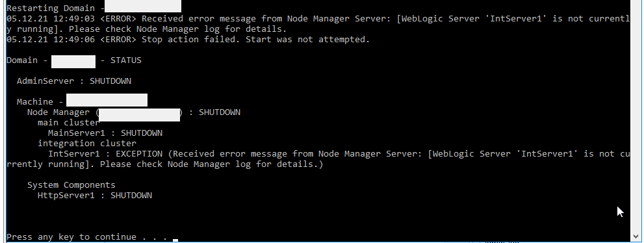Select the 'MainServer1 : SHUTDOWN' line
Image resolution: width=644 pixels, height=243 pixels.
click(105, 133)
